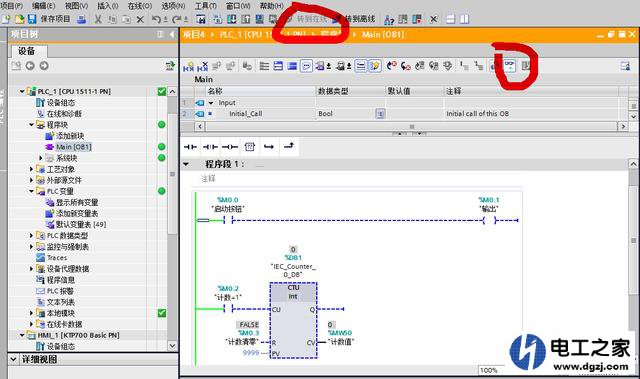Click the monitoring on/off glasses icon
The height and width of the screenshot is (379, 640).
(x=509, y=65)
